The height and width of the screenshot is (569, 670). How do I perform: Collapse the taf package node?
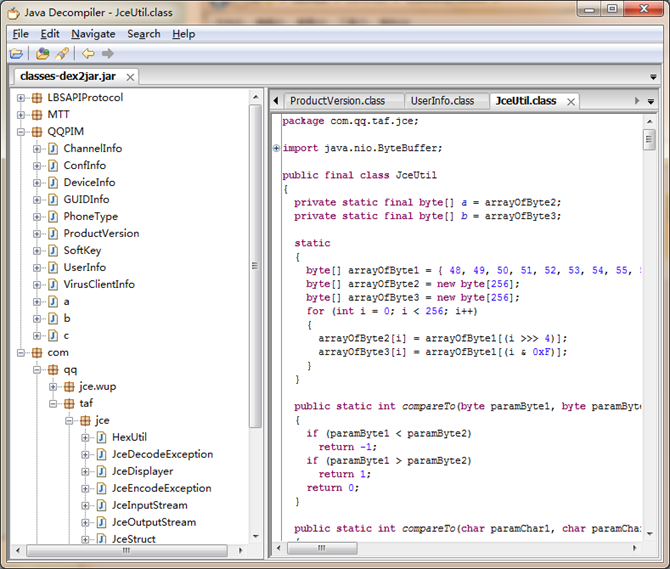click(x=53, y=404)
